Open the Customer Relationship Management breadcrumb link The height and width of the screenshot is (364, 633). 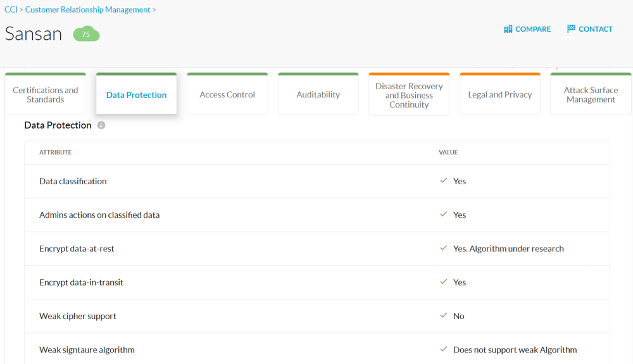click(87, 9)
